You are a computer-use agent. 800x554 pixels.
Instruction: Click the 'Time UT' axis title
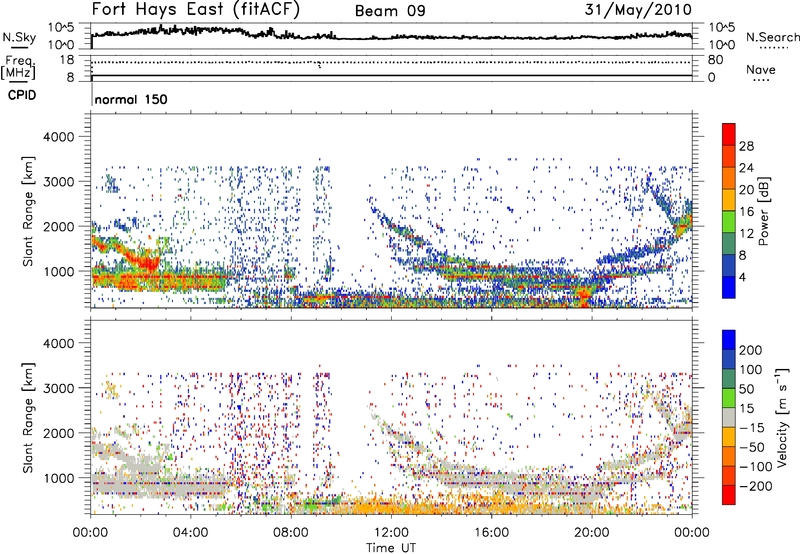[391, 548]
